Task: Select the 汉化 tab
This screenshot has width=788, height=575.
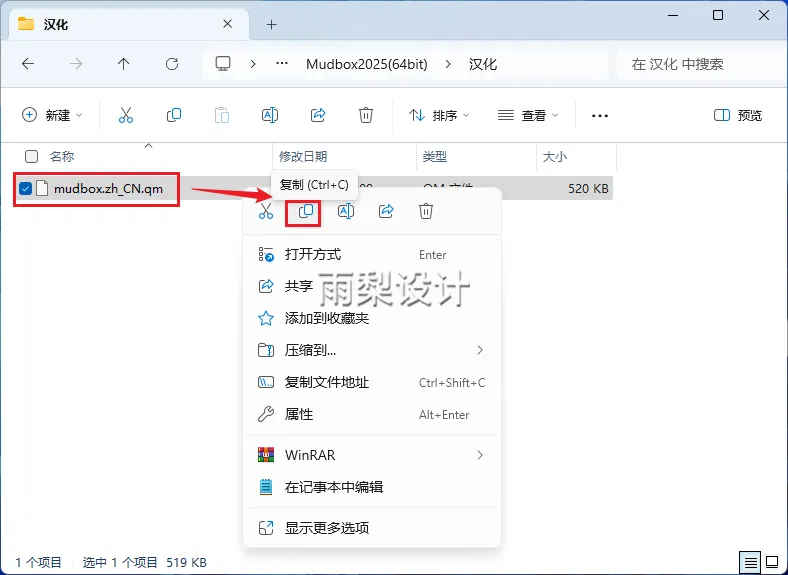Action: (129, 24)
